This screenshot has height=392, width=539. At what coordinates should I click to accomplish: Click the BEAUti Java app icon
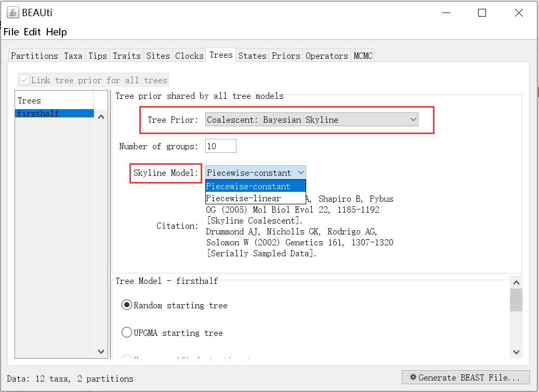(x=12, y=12)
